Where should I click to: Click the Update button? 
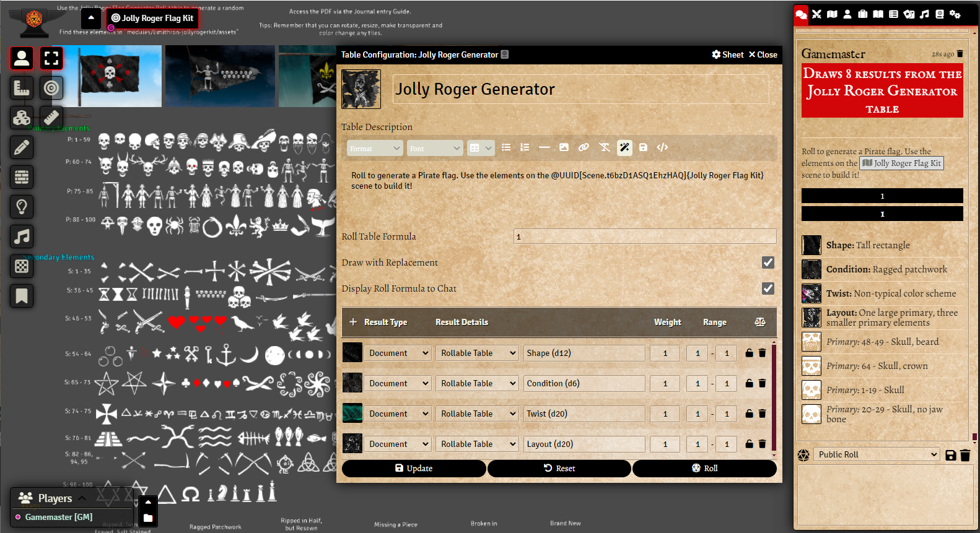point(414,469)
